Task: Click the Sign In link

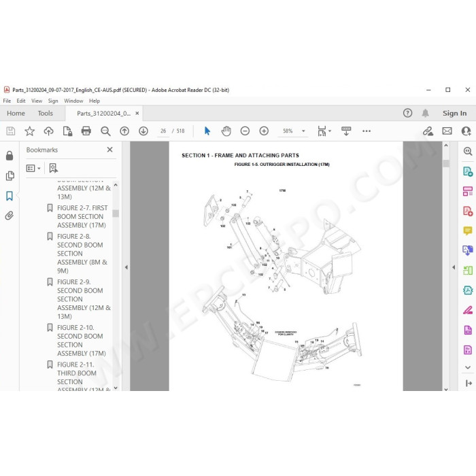Action: (x=454, y=114)
